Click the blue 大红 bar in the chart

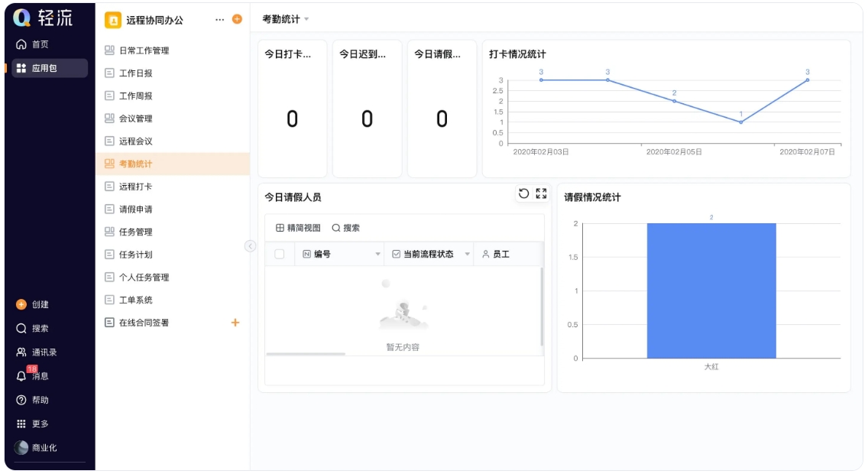711,291
